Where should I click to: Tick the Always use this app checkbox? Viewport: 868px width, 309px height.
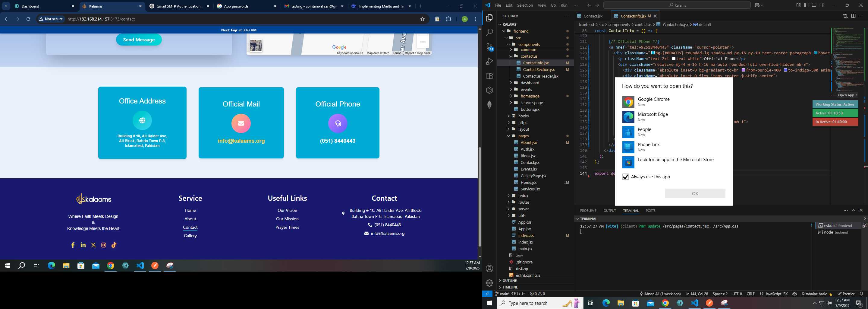(x=625, y=177)
